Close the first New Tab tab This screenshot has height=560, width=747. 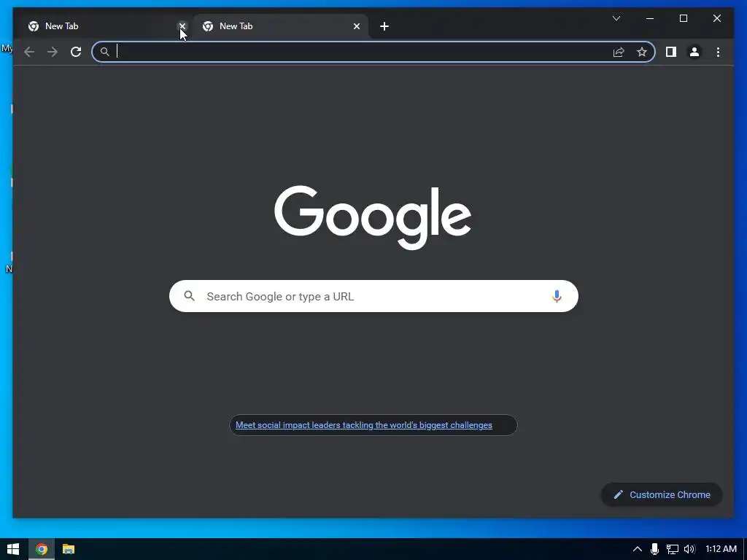click(182, 26)
